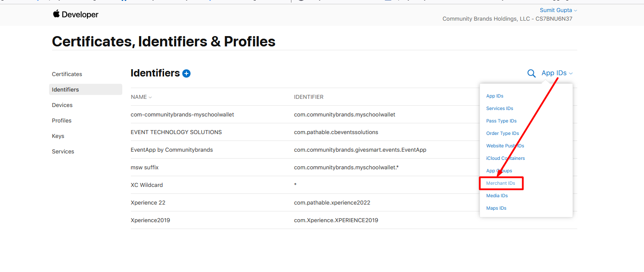Open the Profiles sidebar section

[x=62, y=121]
